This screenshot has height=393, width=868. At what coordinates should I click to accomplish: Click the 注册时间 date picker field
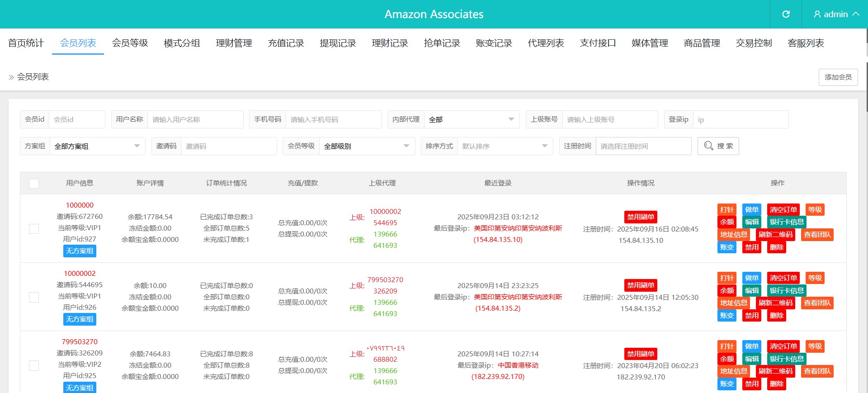click(643, 146)
